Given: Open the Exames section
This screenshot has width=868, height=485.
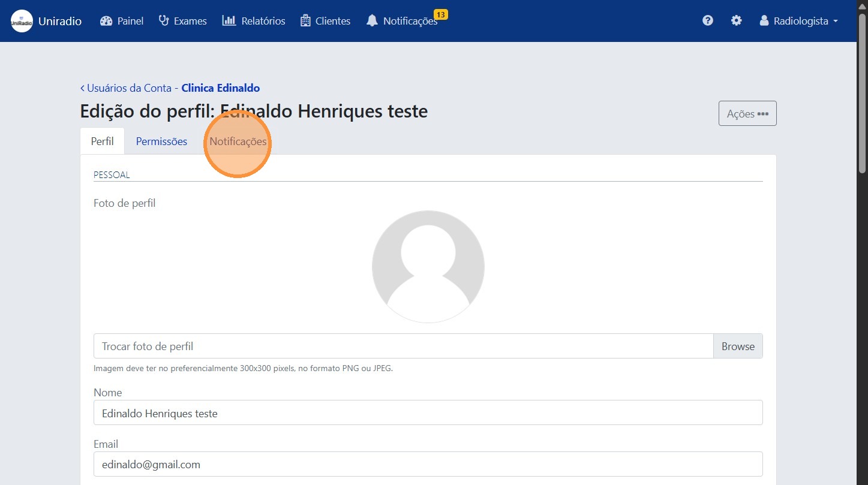Looking at the screenshot, I should (x=182, y=20).
